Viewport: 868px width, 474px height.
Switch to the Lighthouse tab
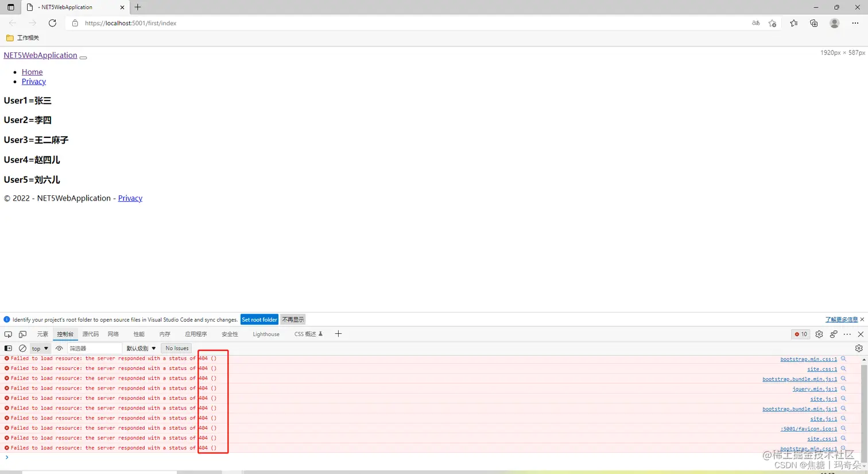(266, 334)
